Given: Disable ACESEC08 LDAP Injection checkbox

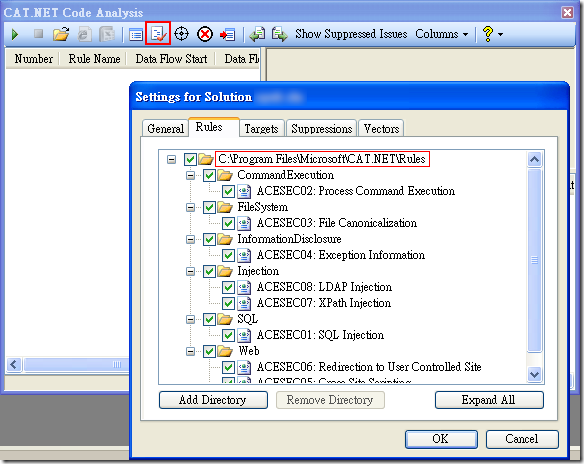Looking at the screenshot, I should click(228, 287).
